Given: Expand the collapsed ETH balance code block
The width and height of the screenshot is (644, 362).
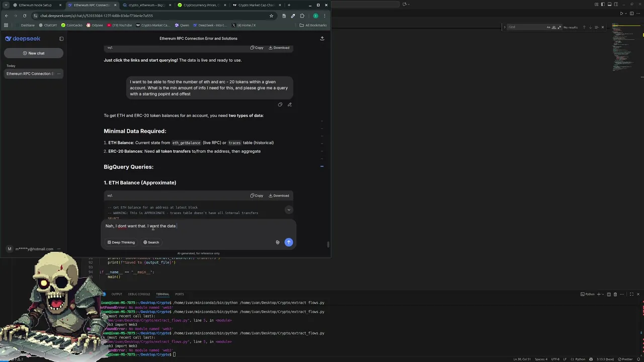Looking at the screenshot, I should pos(289,210).
